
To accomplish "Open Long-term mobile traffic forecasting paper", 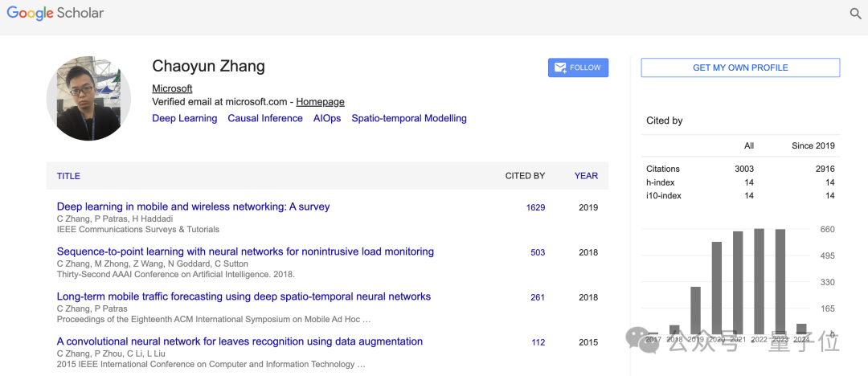I will 244,296.
